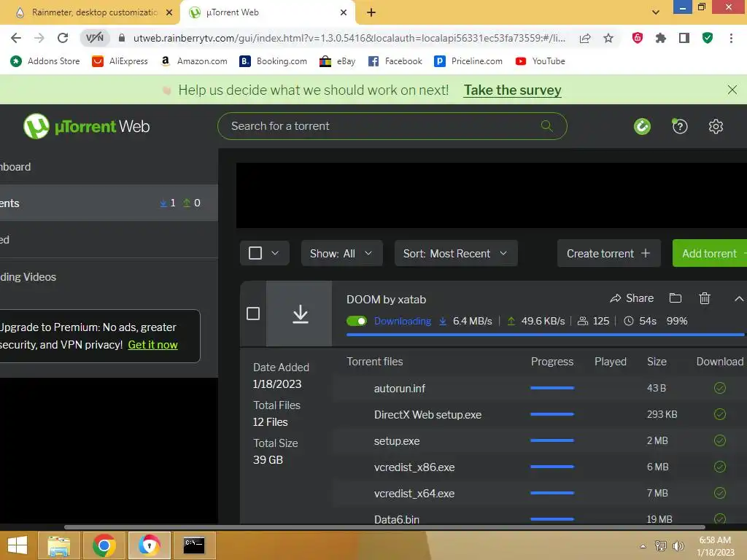Show hidden system tray icons
Screen dimensions: 747x560
[643, 546]
